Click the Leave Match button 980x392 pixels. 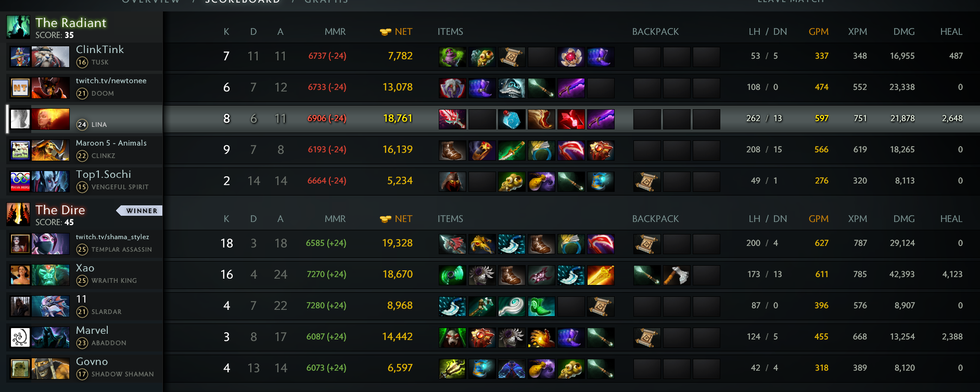(791, 2)
